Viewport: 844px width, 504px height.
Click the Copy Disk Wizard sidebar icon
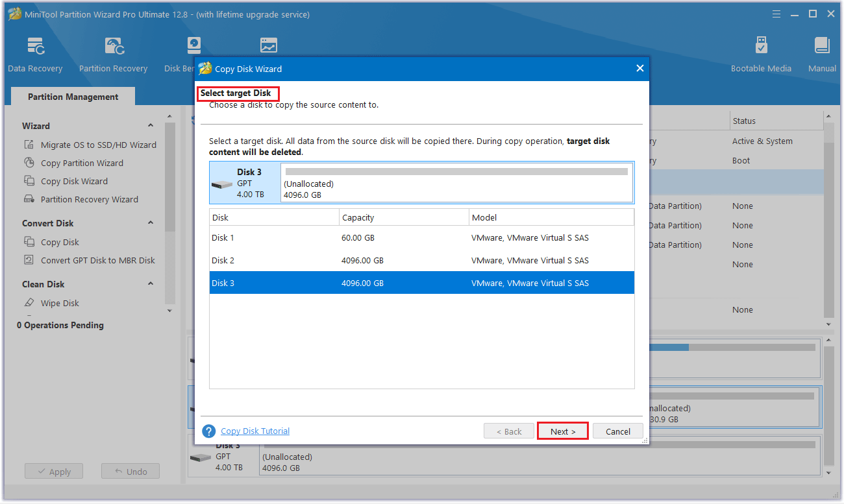pos(29,181)
